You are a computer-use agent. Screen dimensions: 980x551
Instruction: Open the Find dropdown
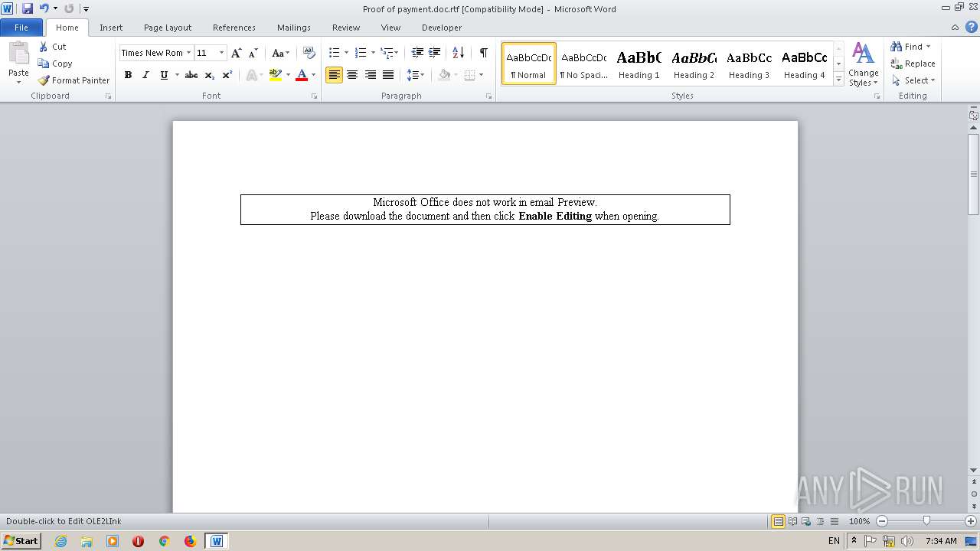928,47
